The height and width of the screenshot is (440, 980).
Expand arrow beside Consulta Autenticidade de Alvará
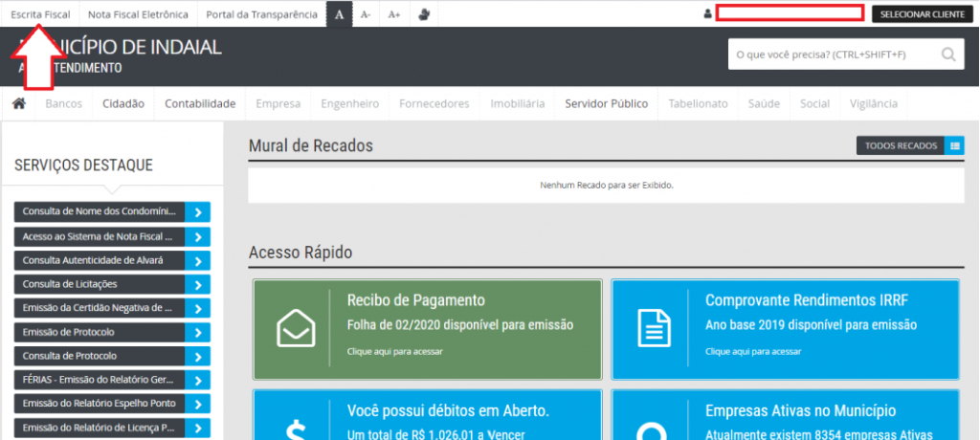point(197,260)
